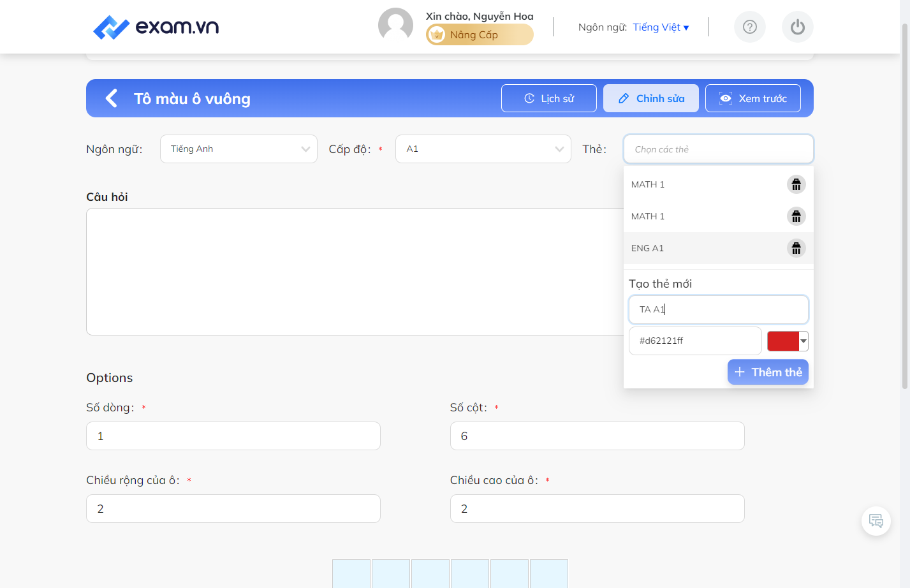Click the crown icon in Nâng Cấp
Screen dimensions: 910x588
437,34
